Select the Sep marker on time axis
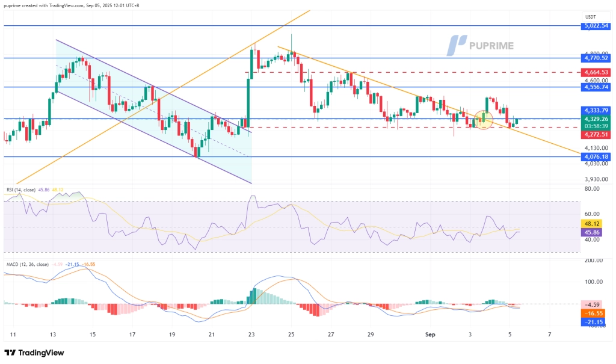The width and height of the screenshot is (616, 364). click(x=430, y=335)
